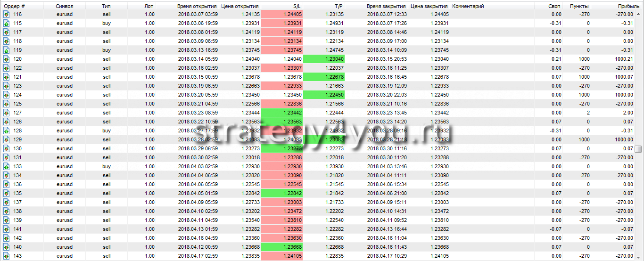Click the order icon in row 120
644x261 pixels.
[6, 59]
